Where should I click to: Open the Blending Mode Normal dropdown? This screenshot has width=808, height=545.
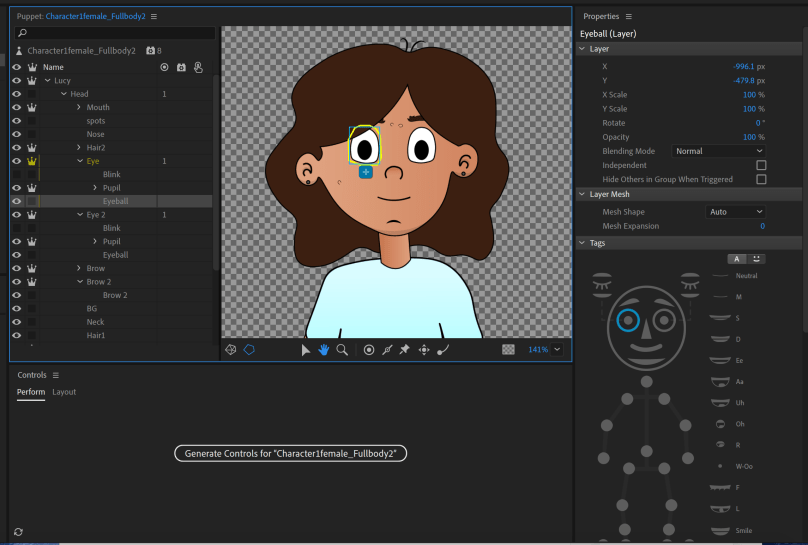click(x=718, y=151)
